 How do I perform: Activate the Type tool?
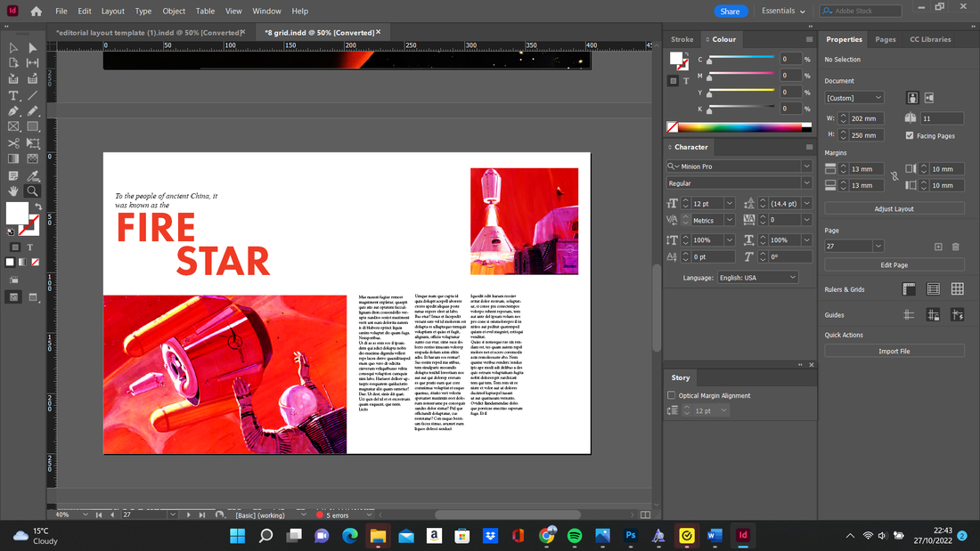coord(13,95)
